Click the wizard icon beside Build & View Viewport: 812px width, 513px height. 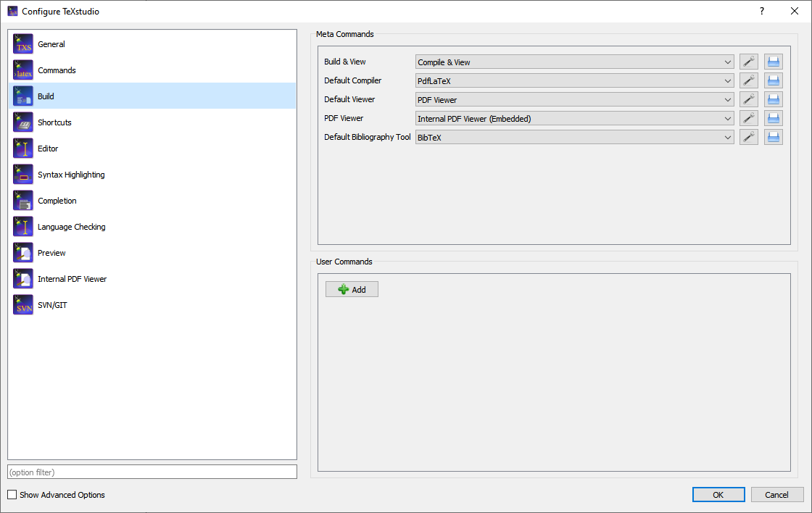coord(748,62)
